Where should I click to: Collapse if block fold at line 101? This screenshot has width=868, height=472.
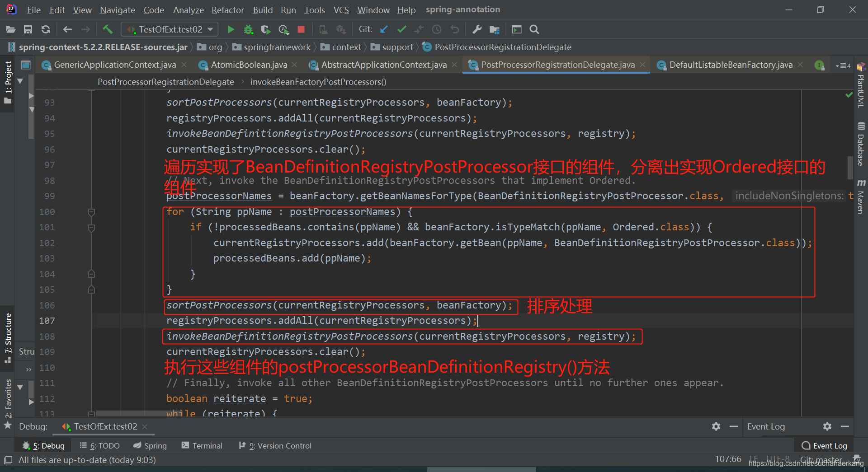pyautogui.click(x=91, y=228)
